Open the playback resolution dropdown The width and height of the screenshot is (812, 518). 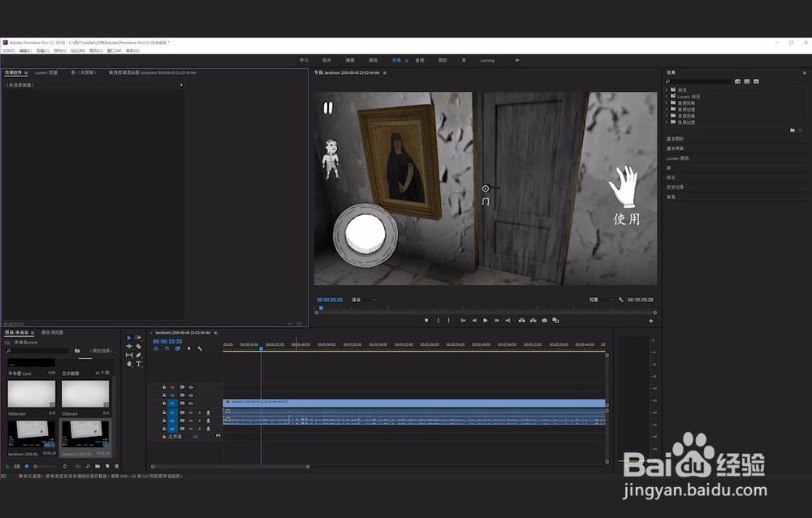(601, 300)
